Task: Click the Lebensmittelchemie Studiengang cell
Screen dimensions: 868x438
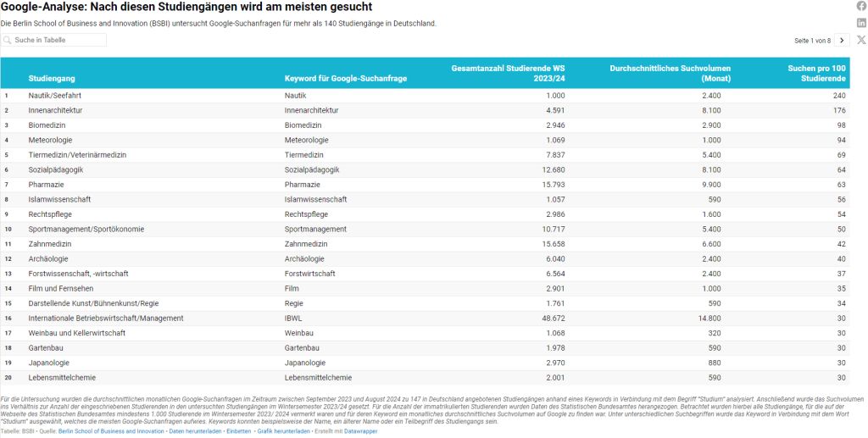Action: [61, 378]
